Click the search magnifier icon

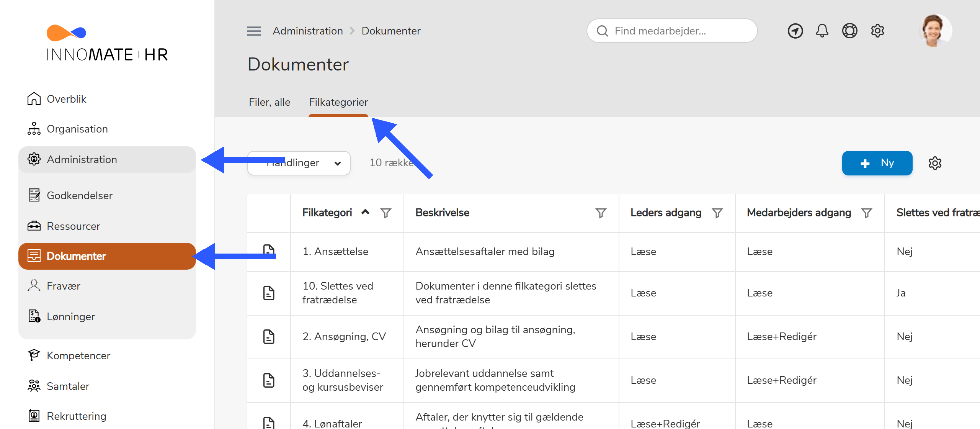pos(602,31)
